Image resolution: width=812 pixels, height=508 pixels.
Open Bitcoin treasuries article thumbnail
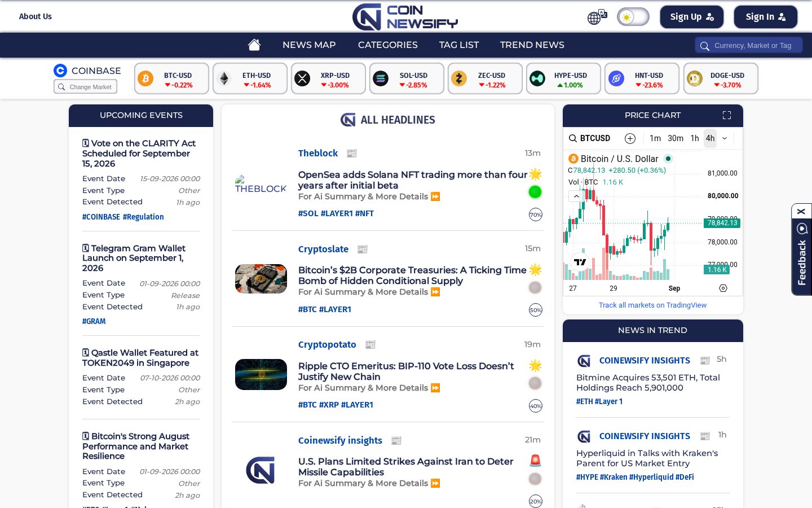click(261, 279)
